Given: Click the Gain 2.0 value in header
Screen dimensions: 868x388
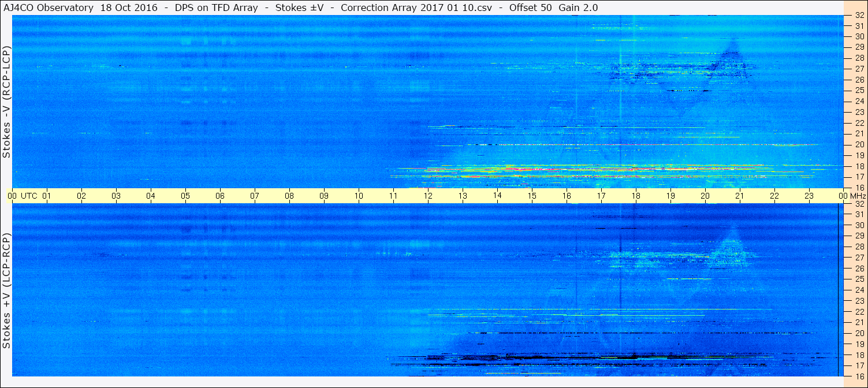Looking at the screenshot, I should coord(578,8).
